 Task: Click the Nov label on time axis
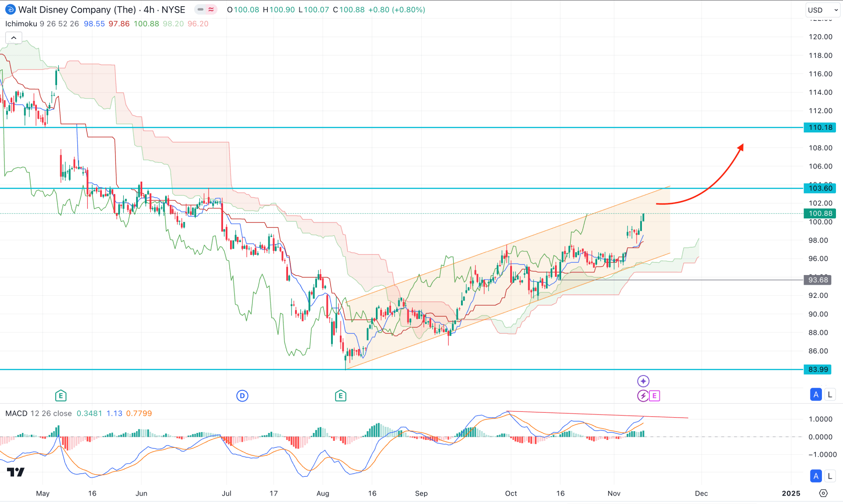[x=614, y=493]
